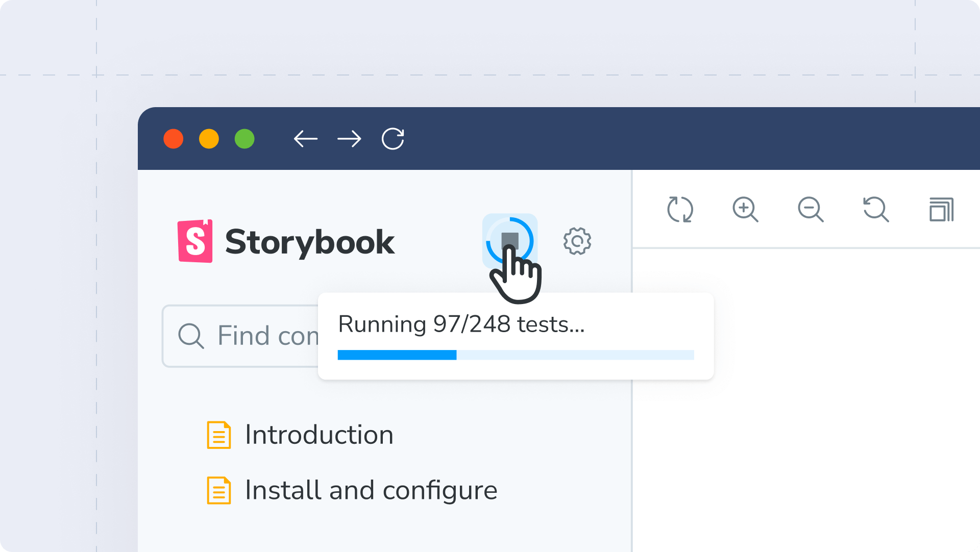This screenshot has width=980, height=552.
Task: Close the window with red button
Action: (174, 139)
